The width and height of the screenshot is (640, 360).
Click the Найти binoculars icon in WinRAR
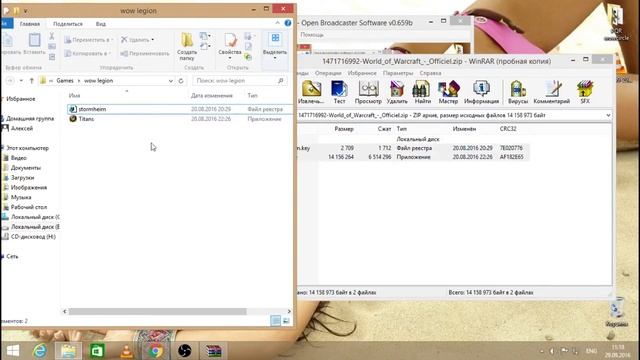point(422,92)
